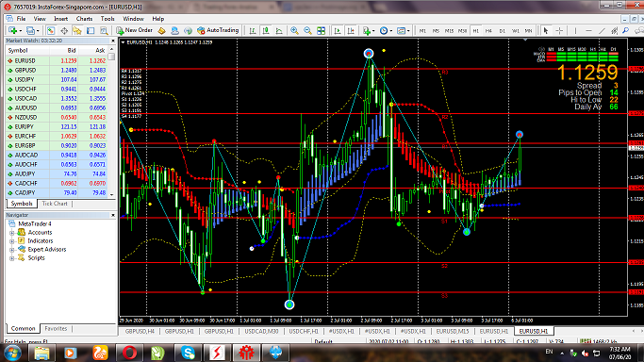
Task: Switch chart to line chart mode
Action: 279,31
